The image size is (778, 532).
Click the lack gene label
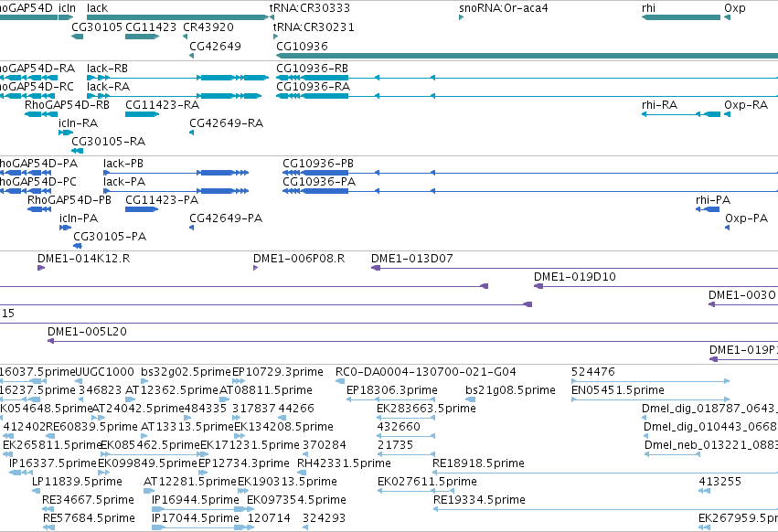pos(97,8)
